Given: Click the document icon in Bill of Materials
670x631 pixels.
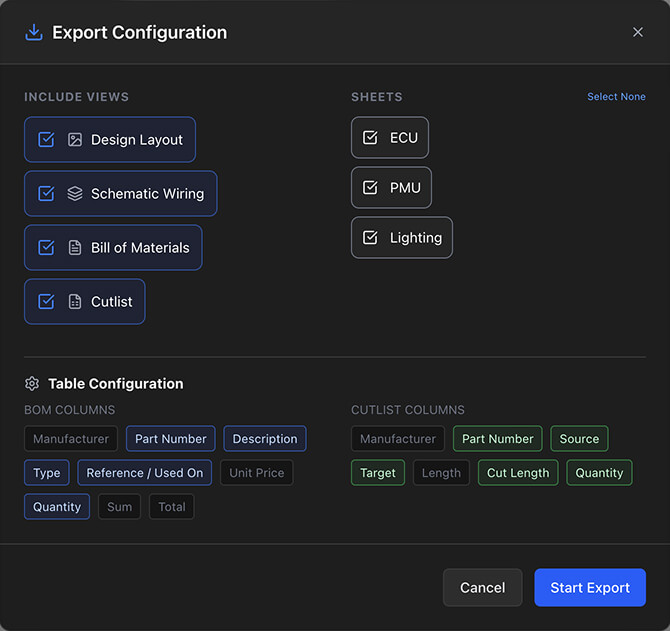Looking at the screenshot, I should point(75,247).
